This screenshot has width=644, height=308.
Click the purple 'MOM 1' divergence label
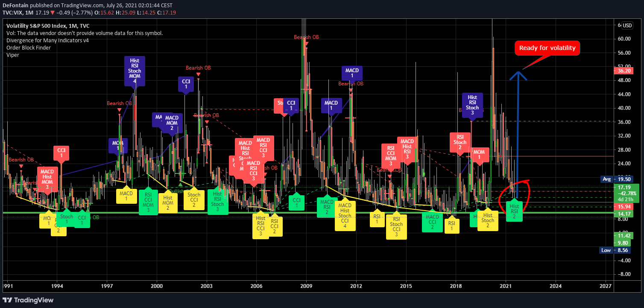118,145
